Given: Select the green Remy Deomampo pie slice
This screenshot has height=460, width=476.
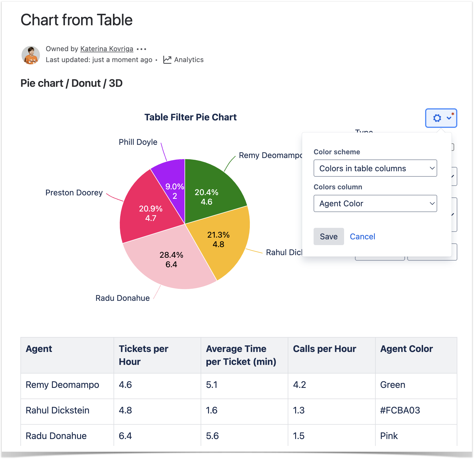Looking at the screenshot, I should (213, 187).
